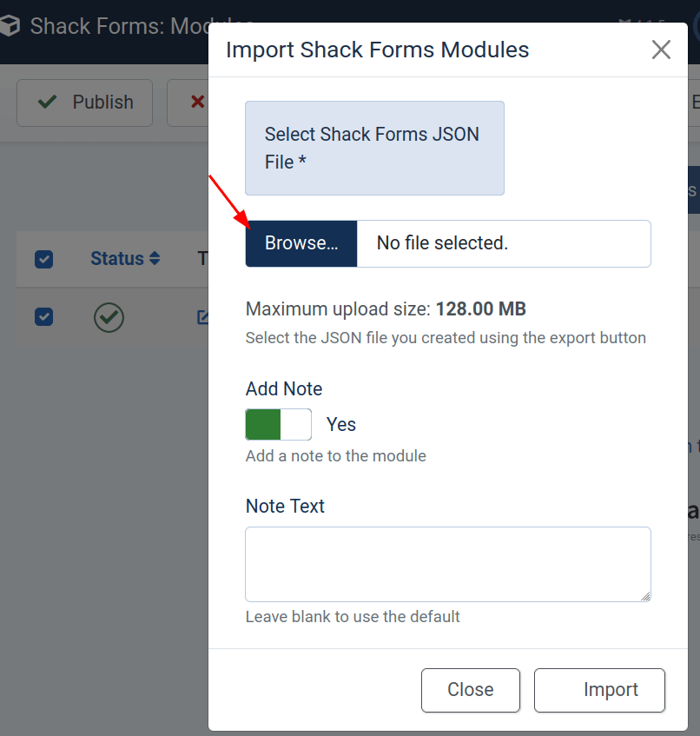
Task: Switch off the Add Note toggle
Action: click(278, 424)
